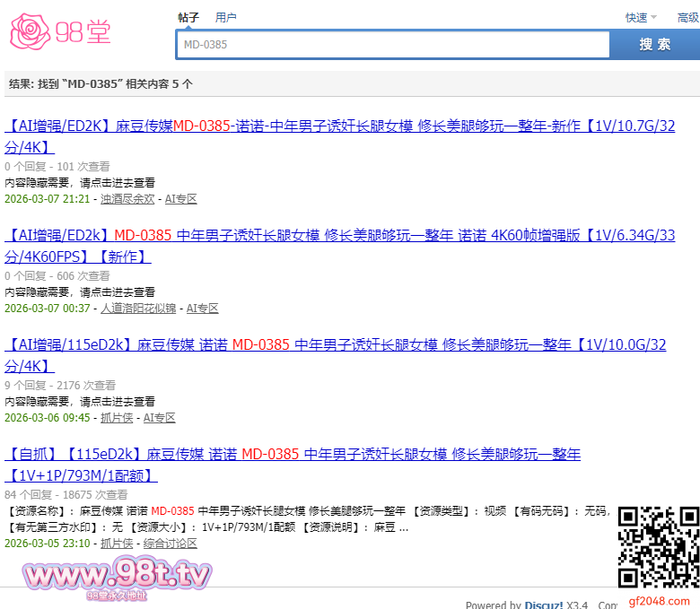700x609 pixels.
Task: Focus the MD-0385 search input field
Action: (x=393, y=45)
